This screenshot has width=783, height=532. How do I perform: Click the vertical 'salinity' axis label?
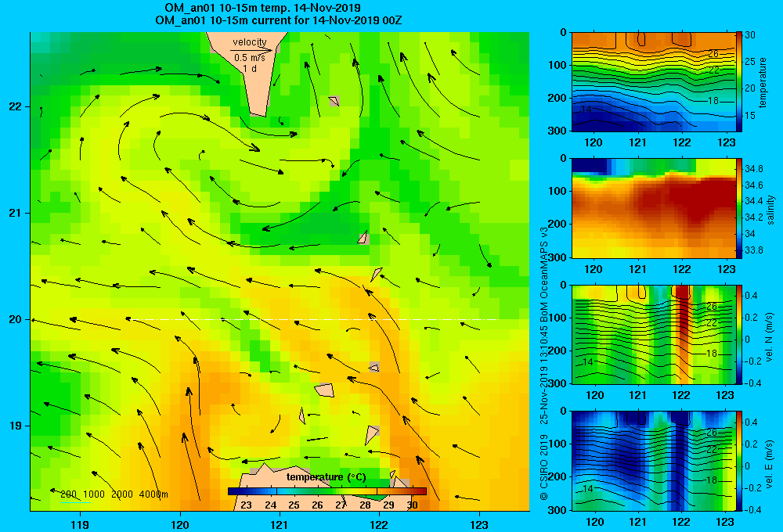click(771, 210)
